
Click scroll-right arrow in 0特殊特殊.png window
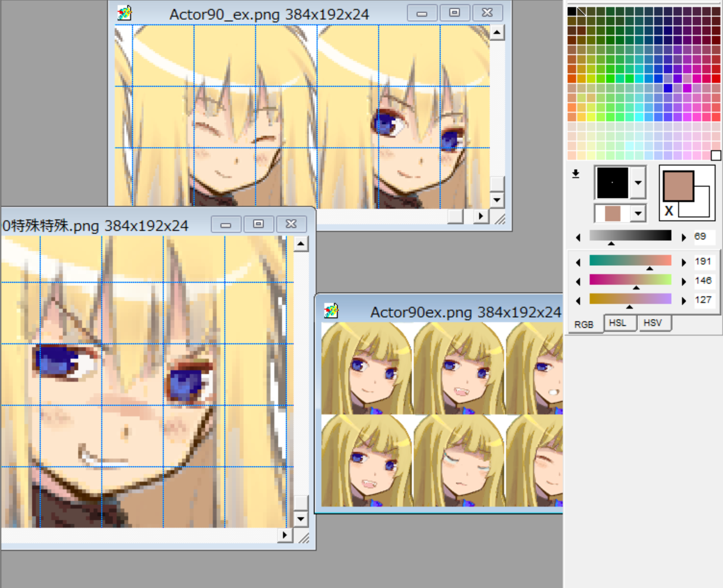(x=285, y=535)
